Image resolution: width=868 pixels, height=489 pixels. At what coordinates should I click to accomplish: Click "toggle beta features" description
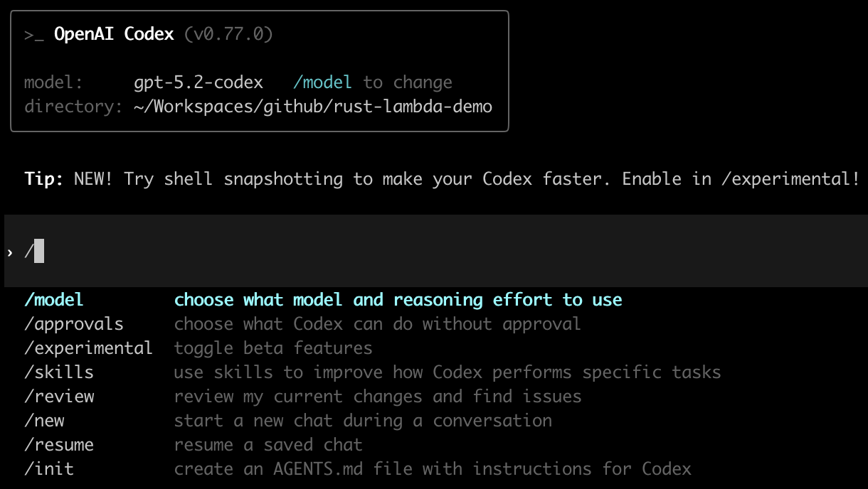click(x=273, y=348)
